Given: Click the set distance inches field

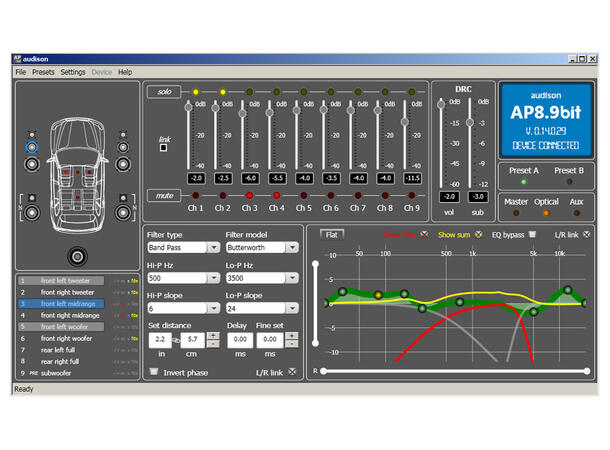Looking at the screenshot, I should 160,340.
